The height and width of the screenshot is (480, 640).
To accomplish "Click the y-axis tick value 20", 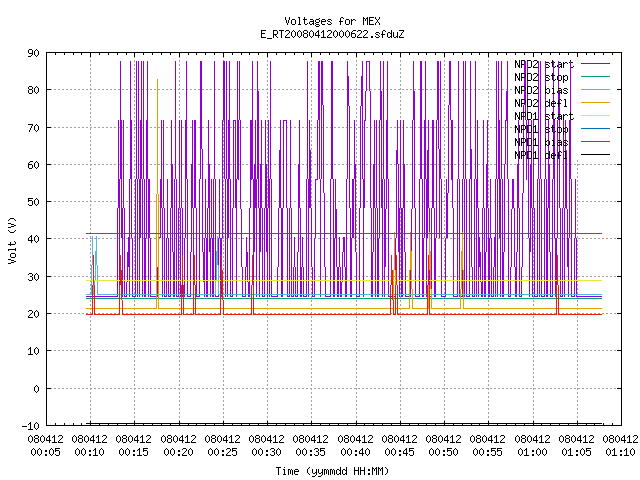I will [33, 314].
